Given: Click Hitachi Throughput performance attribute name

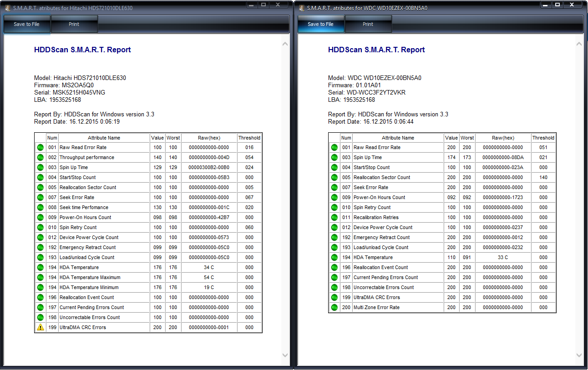Looking at the screenshot, I should [x=87, y=157].
